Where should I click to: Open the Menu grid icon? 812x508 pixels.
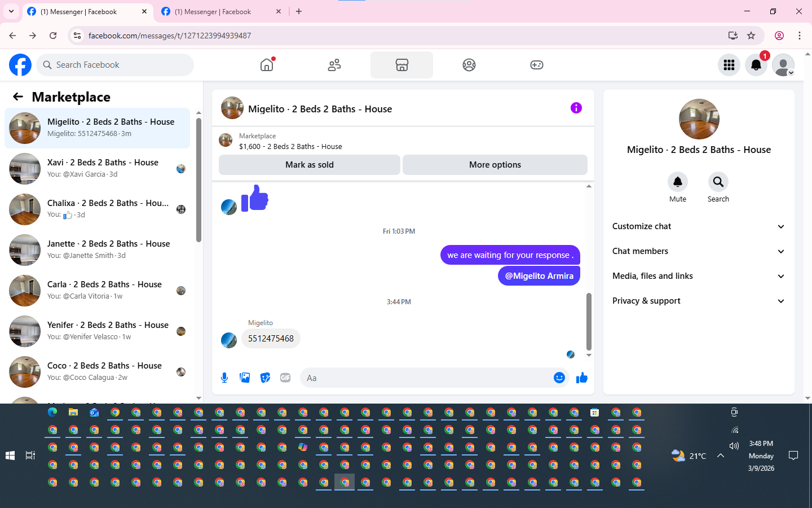(729, 65)
